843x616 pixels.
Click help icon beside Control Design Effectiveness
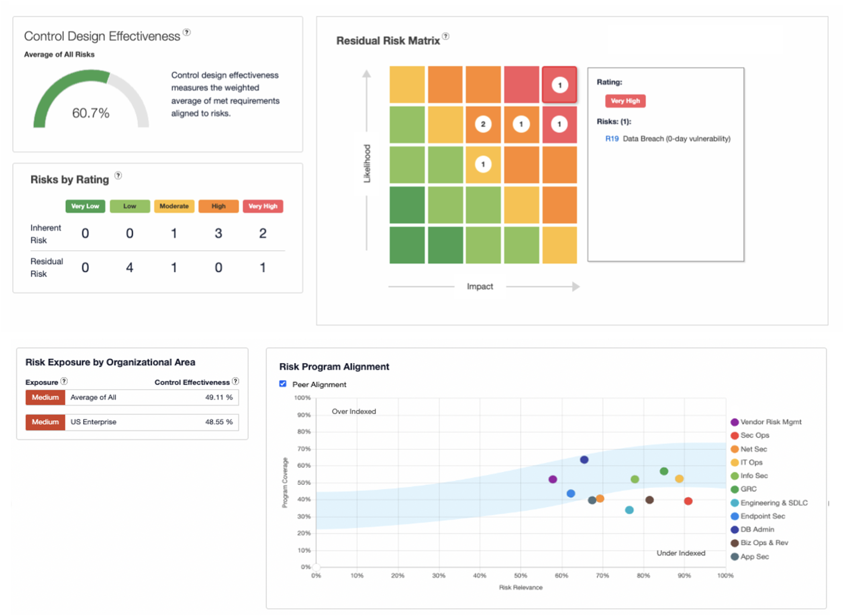[187, 33]
